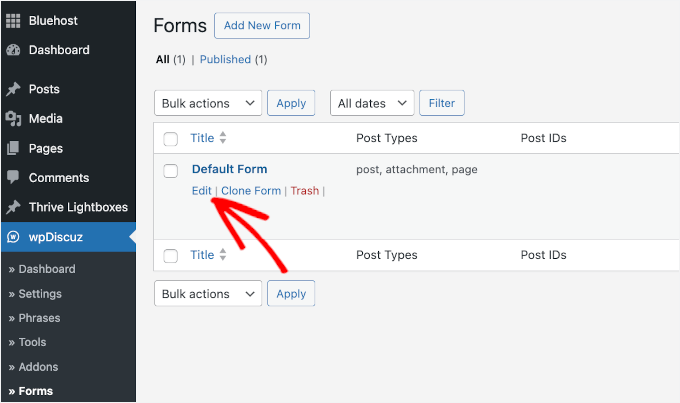Screen dimensions: 680x403
Task: Click the Bluehost grid icon
Action: [13, 20]
